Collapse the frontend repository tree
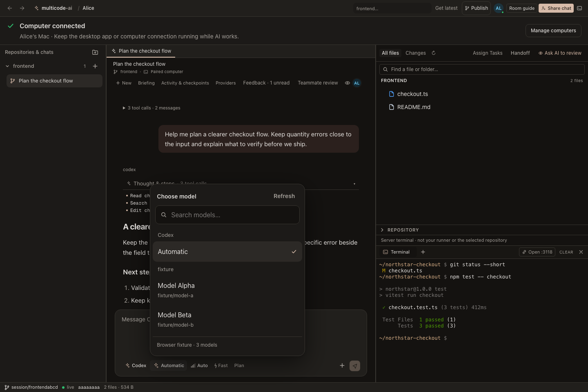 point(7,66)
